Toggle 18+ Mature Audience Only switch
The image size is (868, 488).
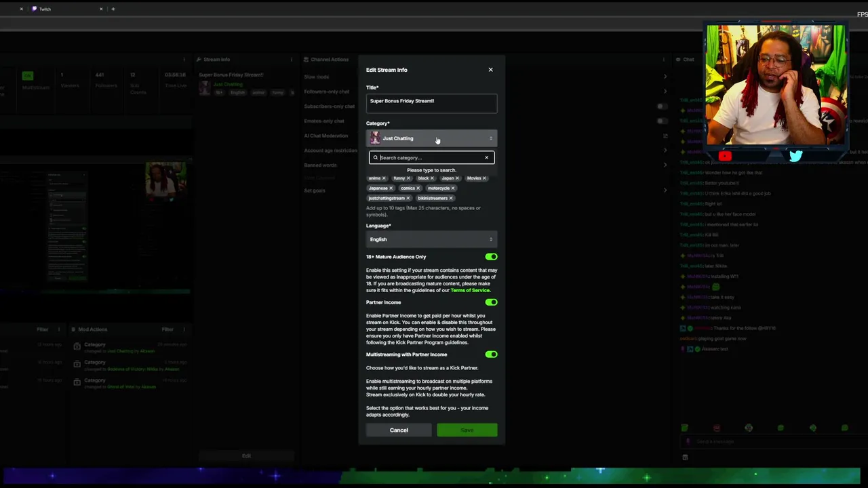(x=491, y=257)
